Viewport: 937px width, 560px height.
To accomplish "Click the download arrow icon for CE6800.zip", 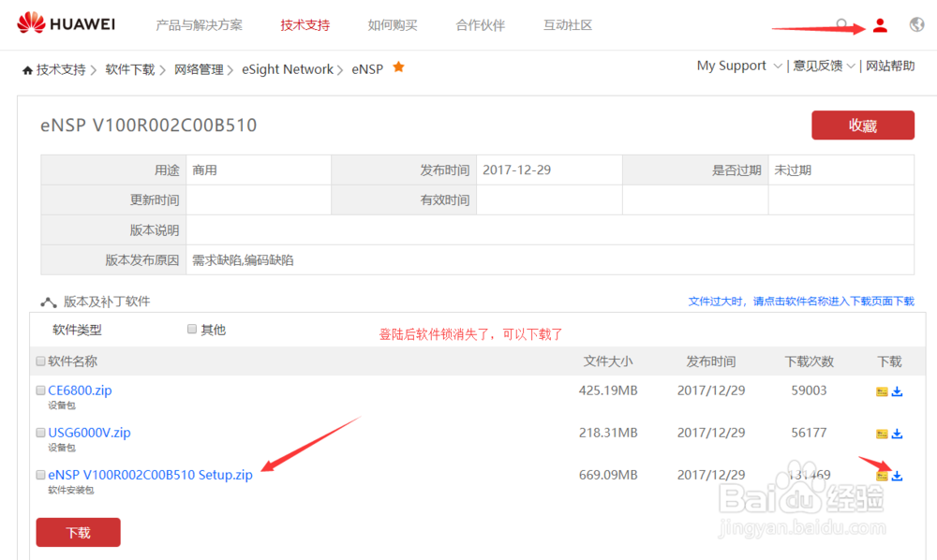I will pyautogui.click(x=897, y=391).
